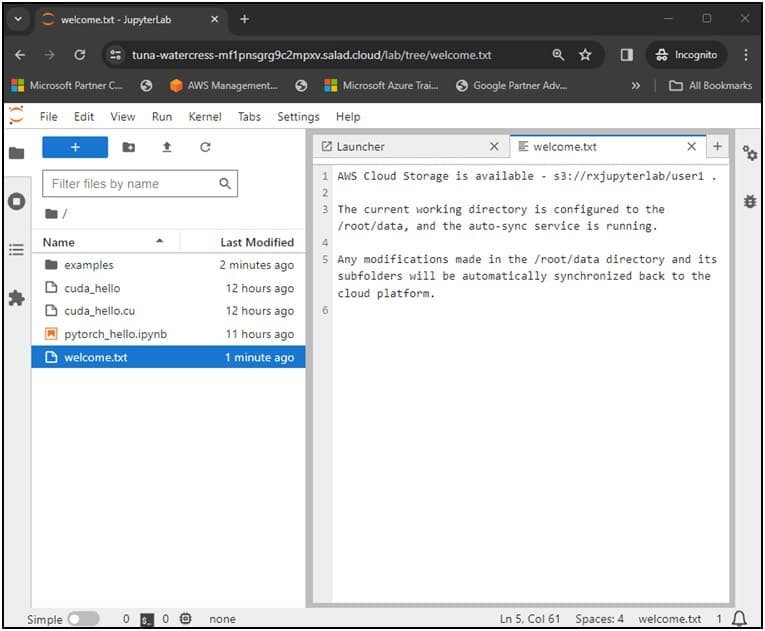Open Extension Manager puzzle icon
The width and height of the screenshot is (765, 631).
point(17,298)
